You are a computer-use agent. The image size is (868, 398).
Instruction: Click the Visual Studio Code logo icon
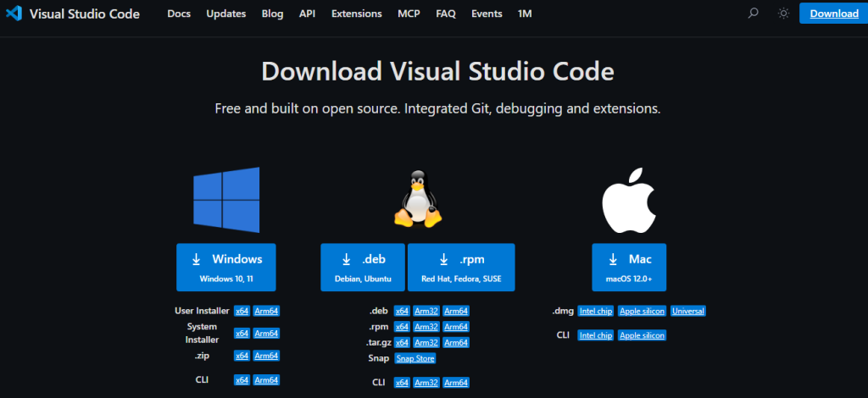14,14
